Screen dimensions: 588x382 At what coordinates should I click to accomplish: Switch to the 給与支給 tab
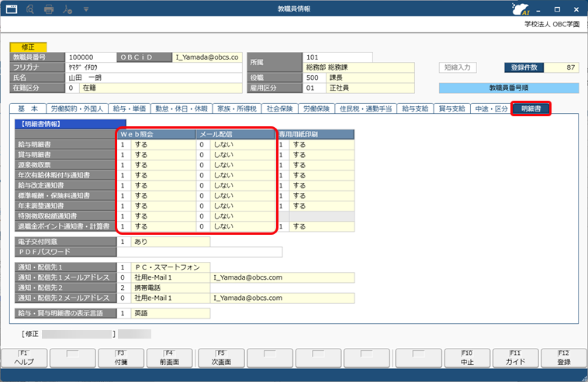coord(415,108)
